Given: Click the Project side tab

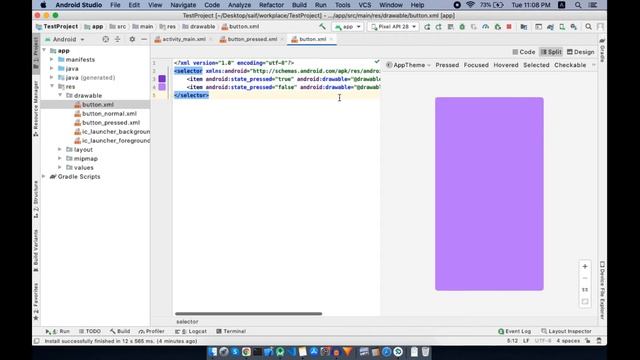Looking at the screenshot, I should tap(36, 53).
